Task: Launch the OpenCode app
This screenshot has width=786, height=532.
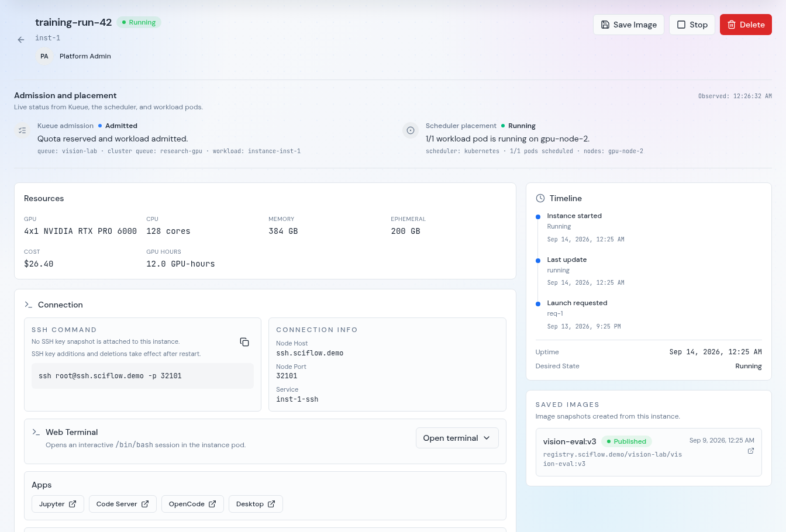Action: coord(192,504)
